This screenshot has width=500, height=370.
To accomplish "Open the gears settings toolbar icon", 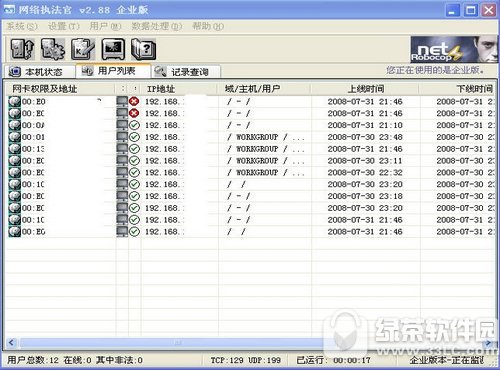I will tap(53, 49).
